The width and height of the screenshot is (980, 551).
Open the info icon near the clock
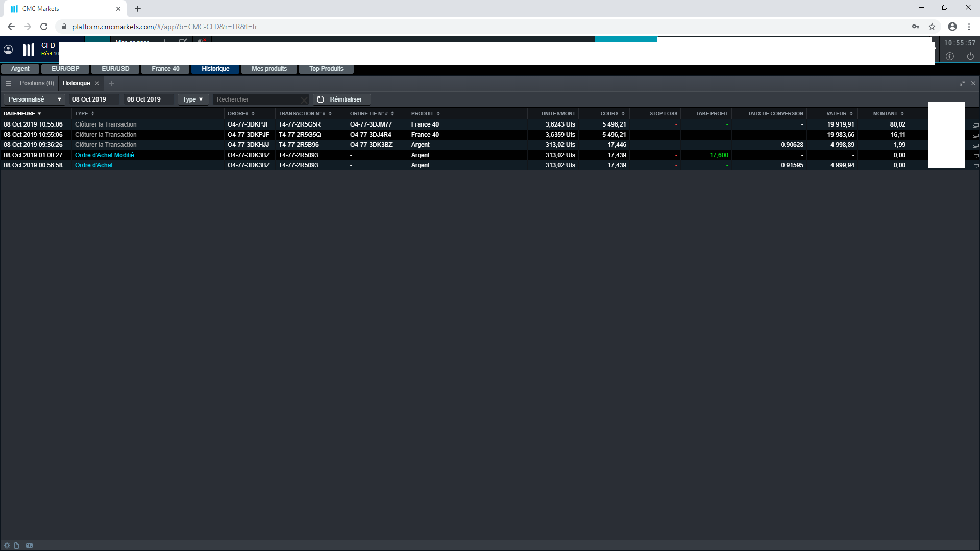click(x=950, y=56)
